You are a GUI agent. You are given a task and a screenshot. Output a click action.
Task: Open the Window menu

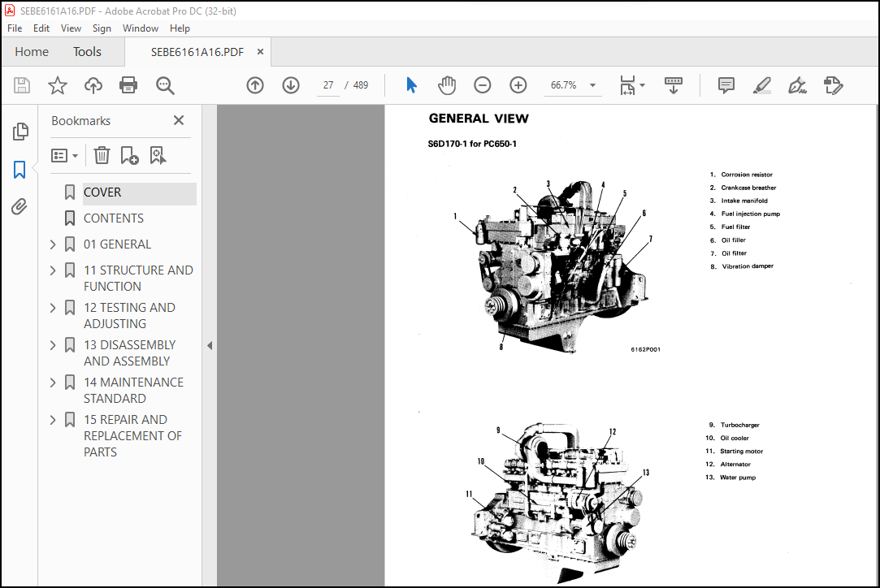tap(141, 28)
